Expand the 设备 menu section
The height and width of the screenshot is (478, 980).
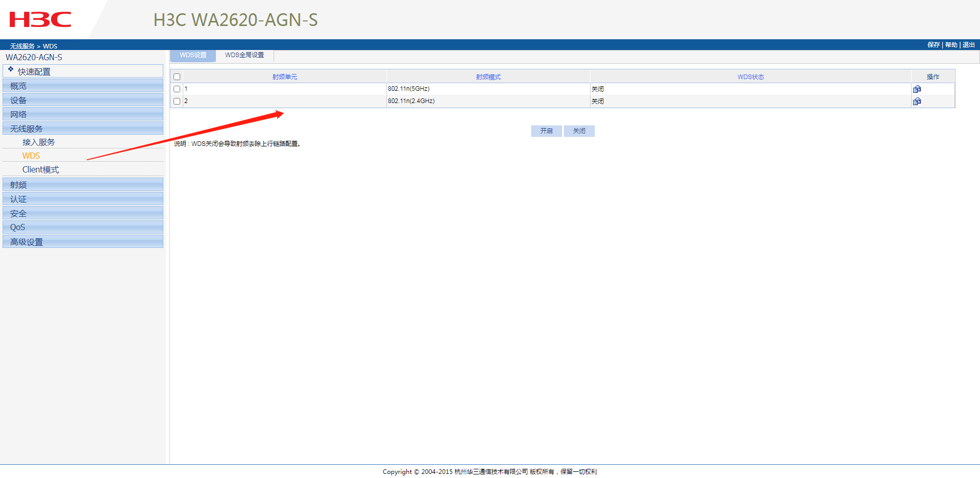[x=83, y=100]
